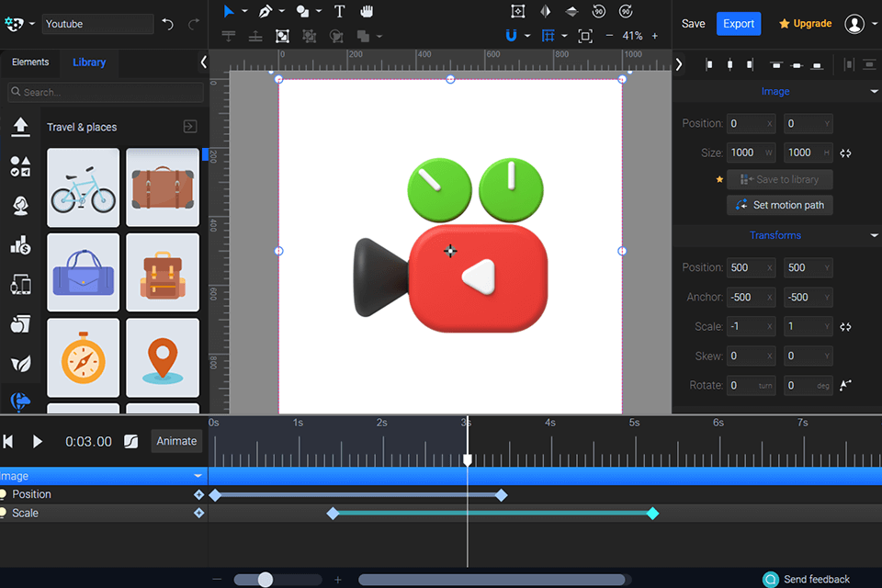The width and height of the screenshot is (882, 588).
Task: Select the Hand pan tool
Action: [x=367, y=11]
